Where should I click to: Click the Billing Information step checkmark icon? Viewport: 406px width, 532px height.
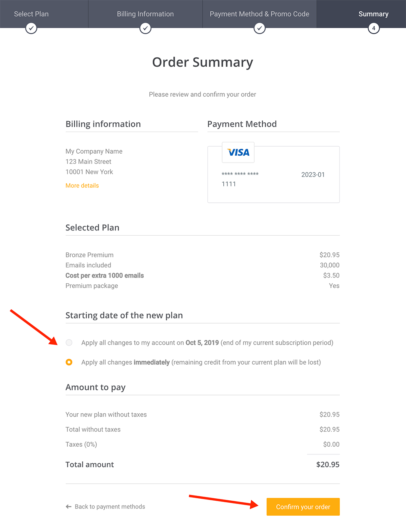pos(145,28)
